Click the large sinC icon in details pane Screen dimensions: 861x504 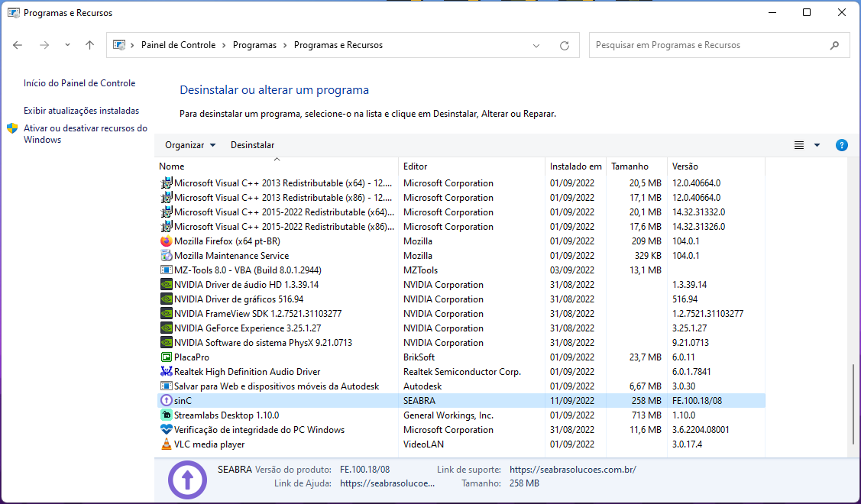pos(187,480)
